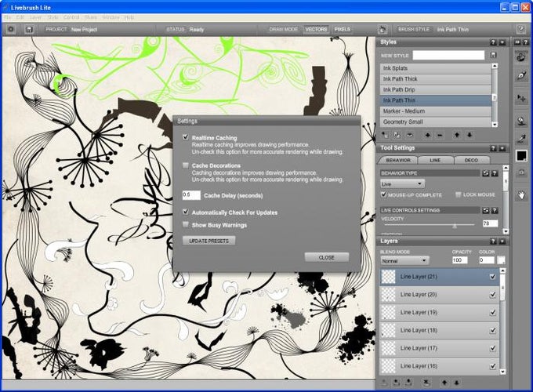Viewport: 533px width, 392px height.
Task: Uncheck Realtime Caching option
Action: (x=185, y=137)
